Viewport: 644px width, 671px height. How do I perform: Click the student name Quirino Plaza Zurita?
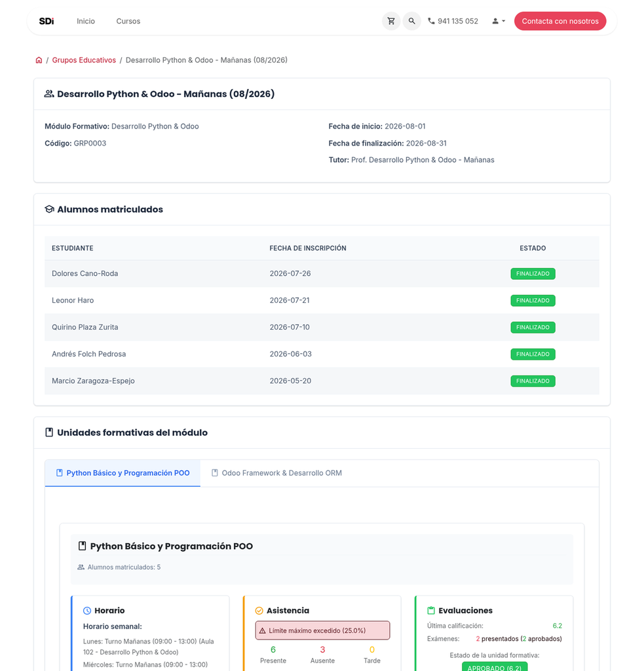pyautogui.click(x=85, y=328)
